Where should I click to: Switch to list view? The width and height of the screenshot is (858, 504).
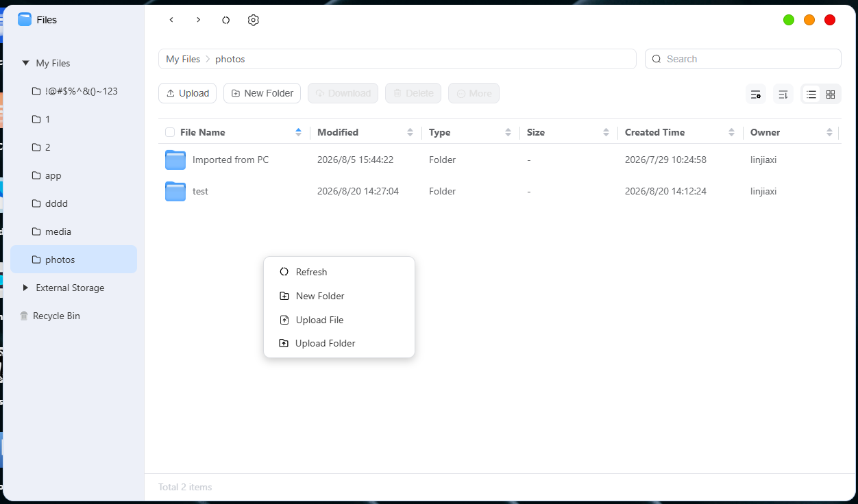click(811, 94)
